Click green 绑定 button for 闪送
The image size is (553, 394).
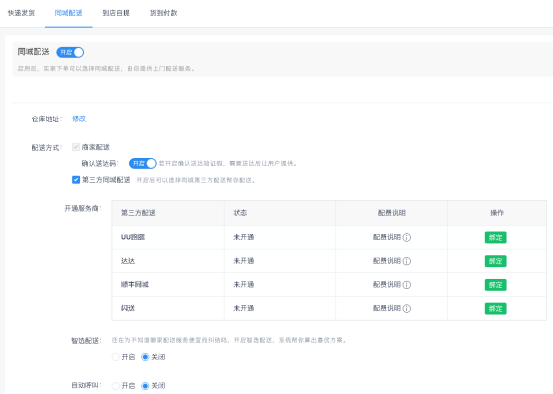pyautogui.click(x=496, y=309)
